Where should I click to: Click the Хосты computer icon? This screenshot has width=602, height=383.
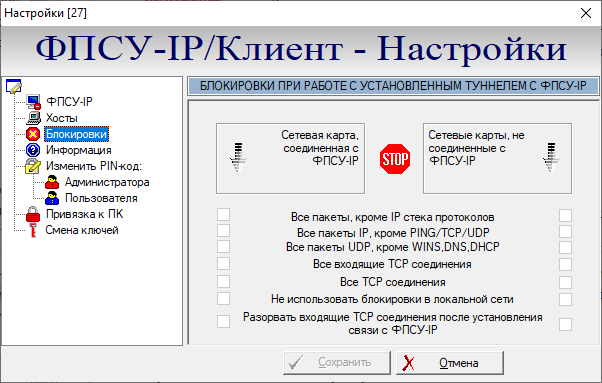click(x=34, y=118)
